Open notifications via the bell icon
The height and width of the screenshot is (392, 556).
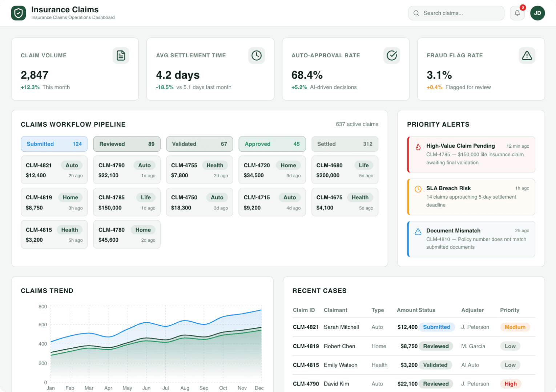pyautogui.click(x=517, y=13)
